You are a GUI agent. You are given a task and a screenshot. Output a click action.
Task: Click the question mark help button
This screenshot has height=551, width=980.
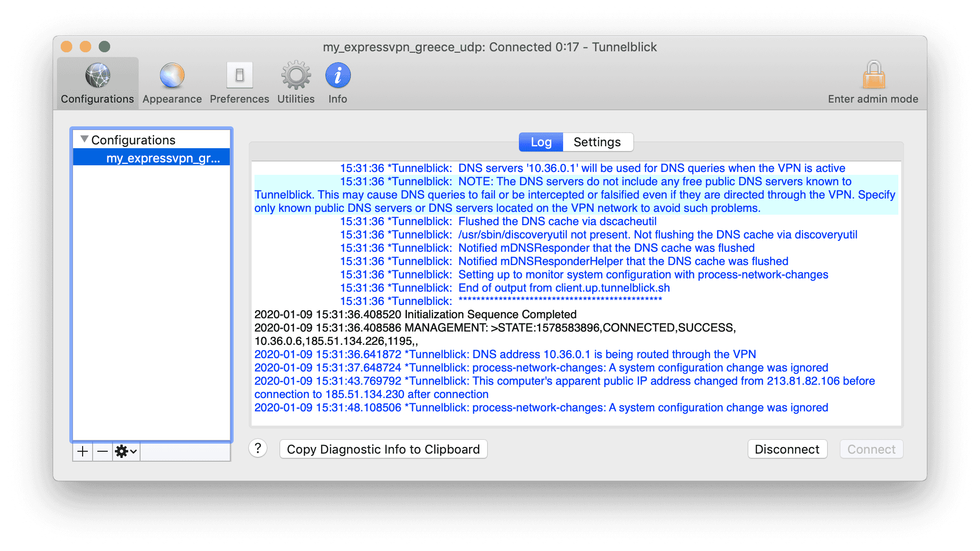(258, 448)
